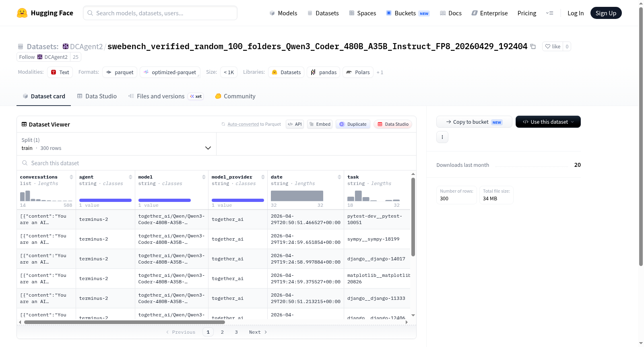Select the parquet format tag

coord(120,72)
